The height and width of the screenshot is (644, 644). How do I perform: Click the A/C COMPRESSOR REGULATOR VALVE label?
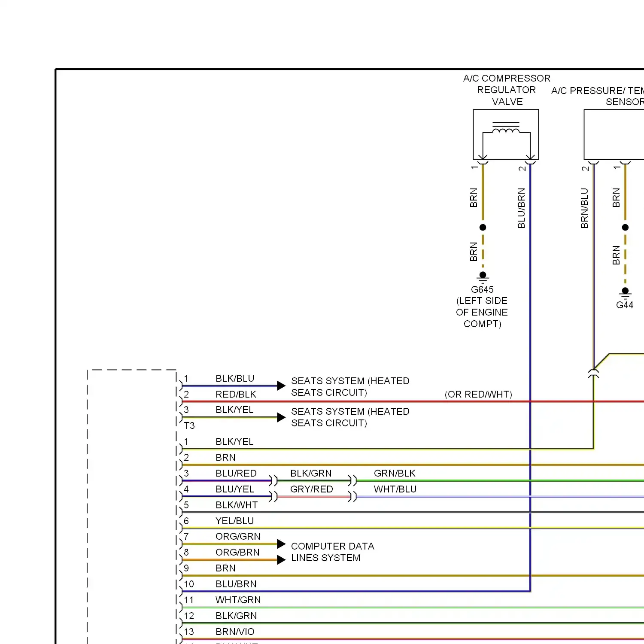pos(507,90)
